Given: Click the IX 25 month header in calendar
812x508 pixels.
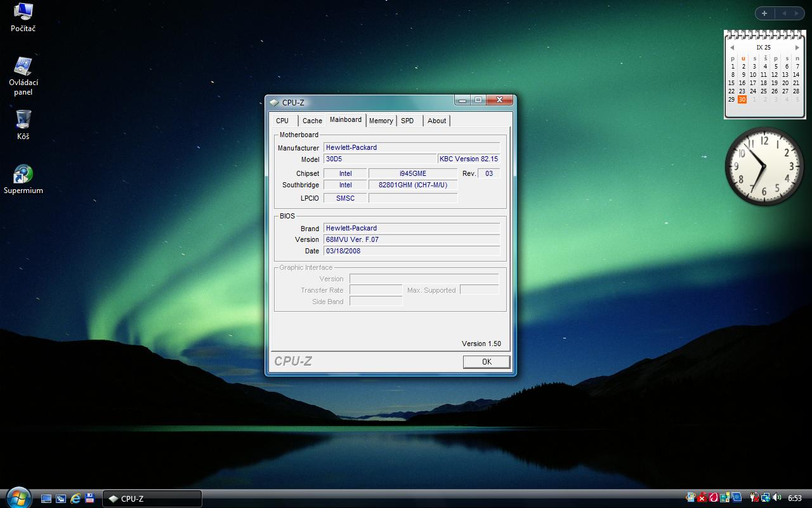Looking at the screenshot, I should coord(764,48).
